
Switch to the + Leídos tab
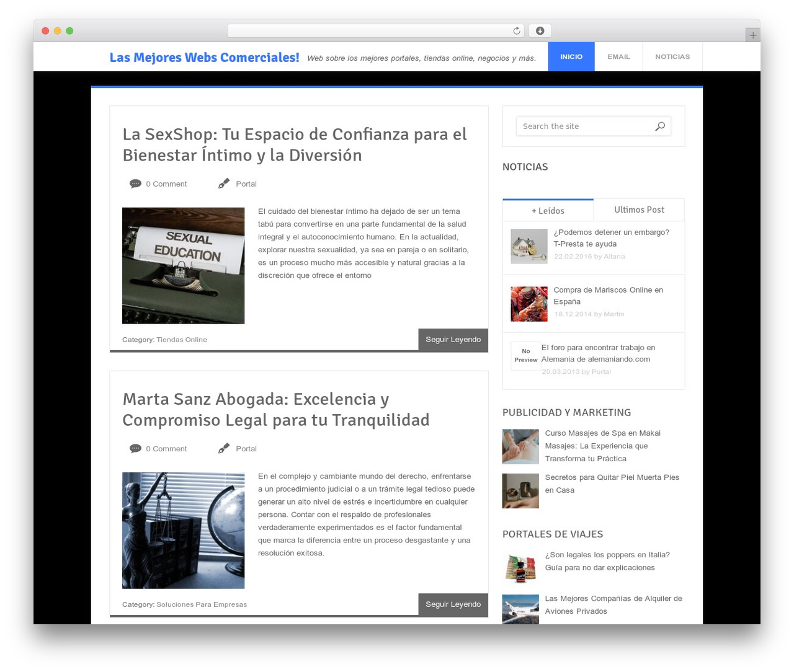pyautogui.click(x=548, y=210)
